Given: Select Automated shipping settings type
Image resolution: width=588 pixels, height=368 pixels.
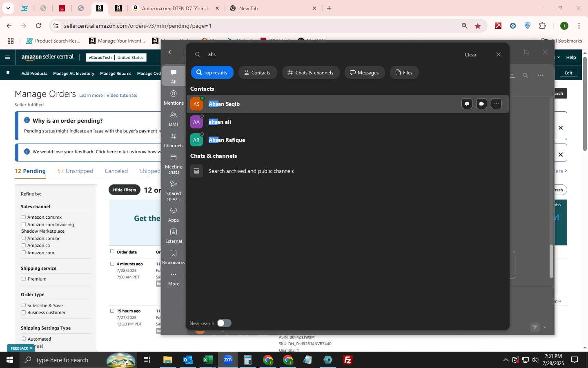Looking at the screenshot, I should tap(24, 339).
